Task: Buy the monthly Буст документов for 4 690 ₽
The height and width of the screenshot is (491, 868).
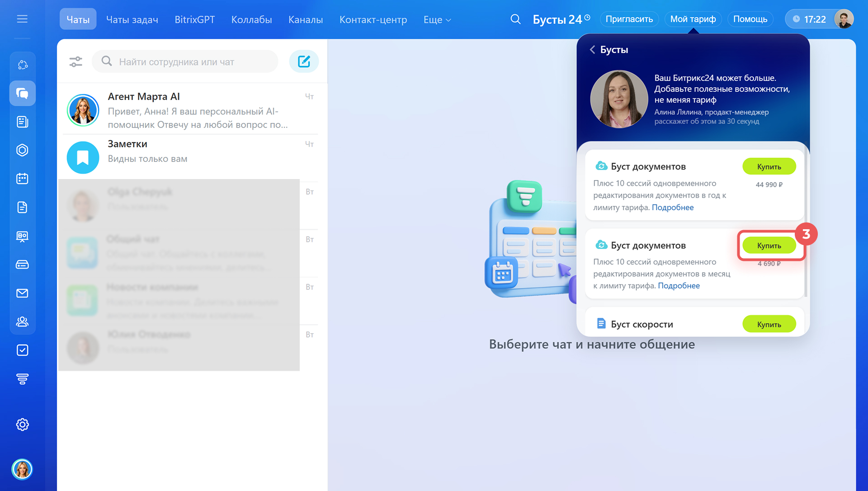Action: [x=769, y=245]
